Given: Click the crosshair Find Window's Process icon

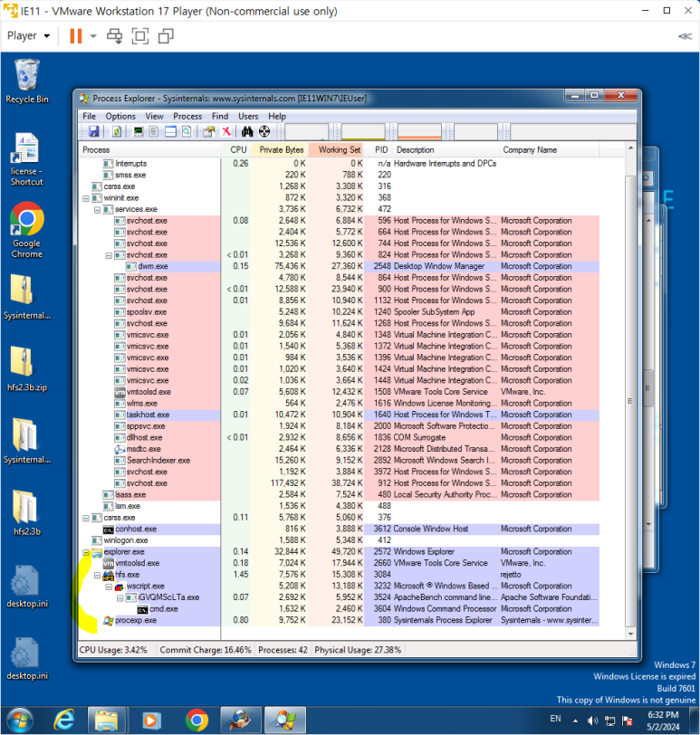Looking at the screenshot, I should coord(264,132).
